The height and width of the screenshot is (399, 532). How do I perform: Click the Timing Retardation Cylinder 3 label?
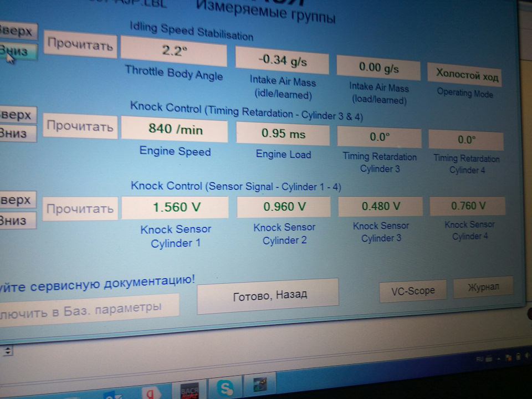tap(380, 162)
